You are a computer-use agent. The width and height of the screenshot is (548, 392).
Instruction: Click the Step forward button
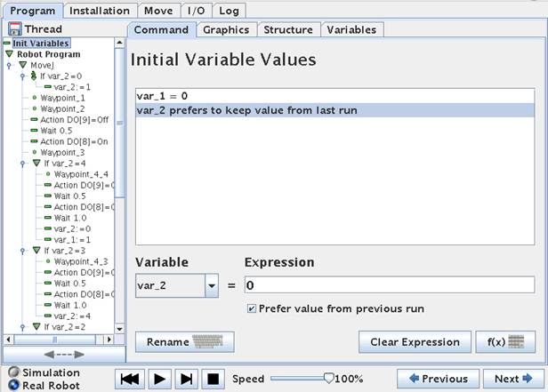point(186,379)
